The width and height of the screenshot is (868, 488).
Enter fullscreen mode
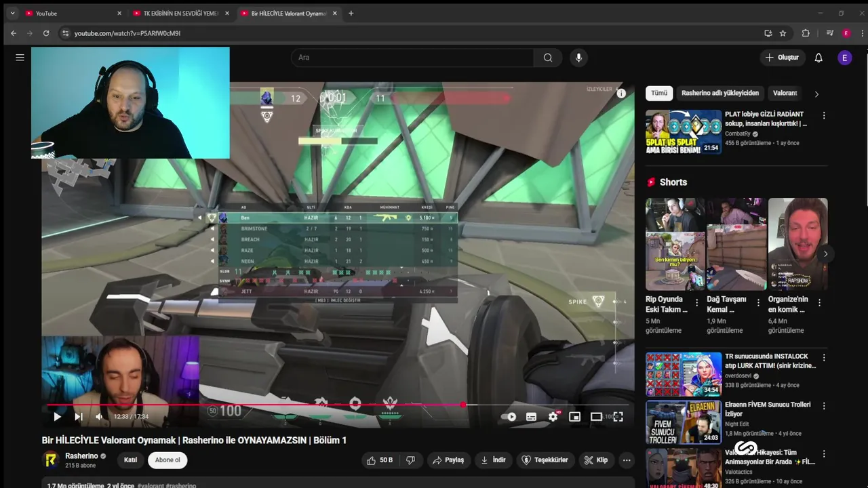[618, 417]
